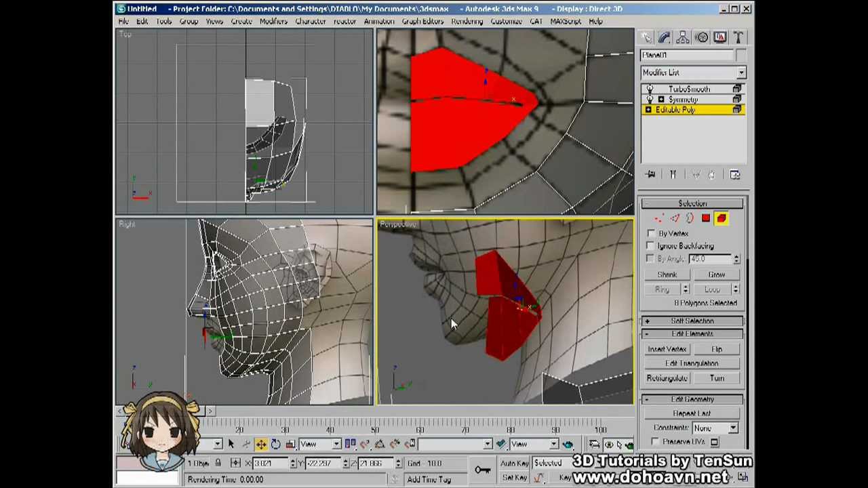Toggle TurboSmooth modifier lightbulb
This screenshot has width=868, height=488.
[x=650, y=89]
